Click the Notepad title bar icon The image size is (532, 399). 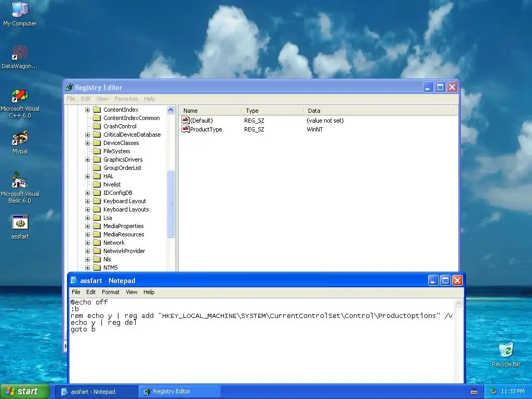pos(74,281)
